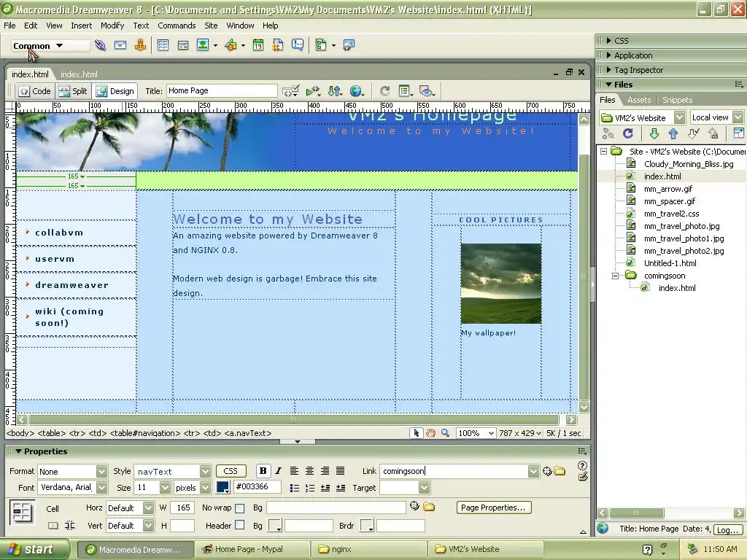
Task: Click the Visual Aids icon
Action: pyautogui.click(x=426, y=91)
